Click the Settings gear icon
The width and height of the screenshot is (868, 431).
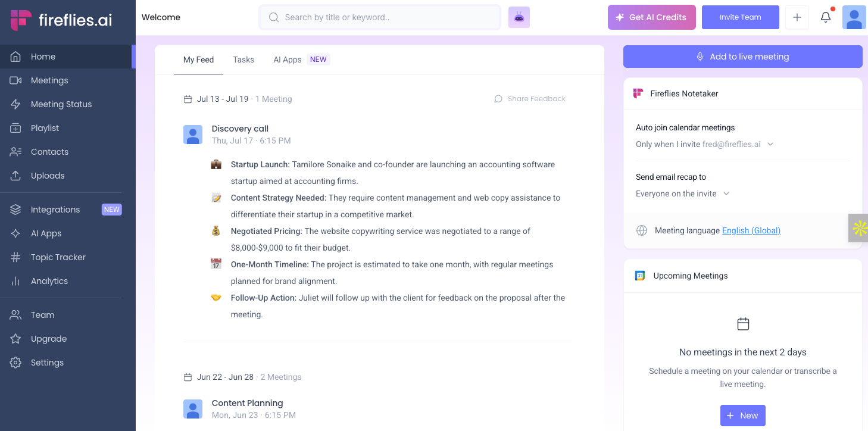(x=15, y=363)
